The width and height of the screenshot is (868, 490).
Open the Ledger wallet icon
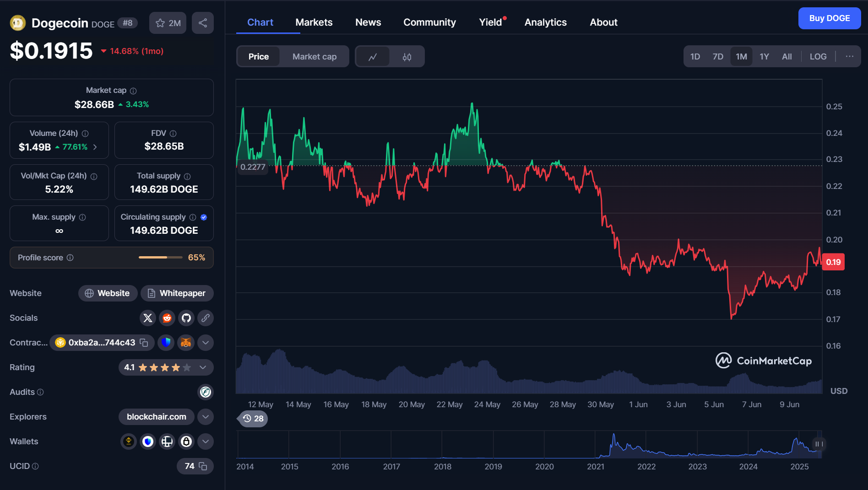coord(167,442)
